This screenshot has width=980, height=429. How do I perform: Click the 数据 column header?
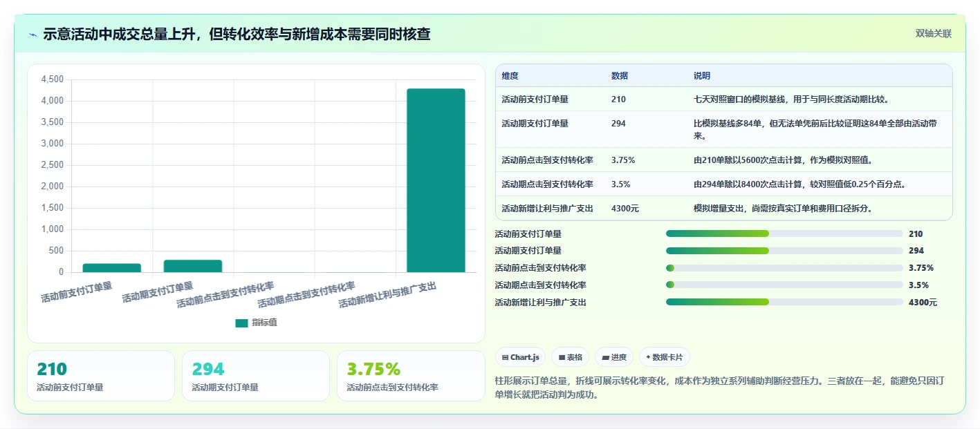click(620, 76)
